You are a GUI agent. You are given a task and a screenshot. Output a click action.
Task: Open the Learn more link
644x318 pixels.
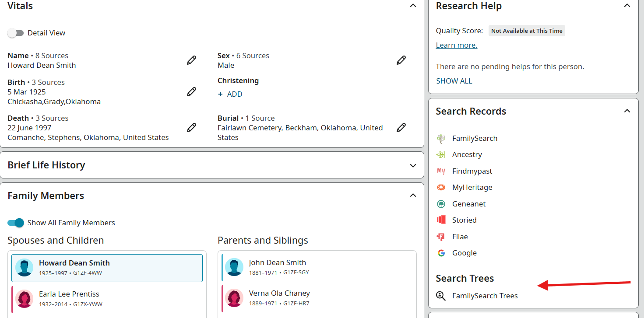[457, 45]
